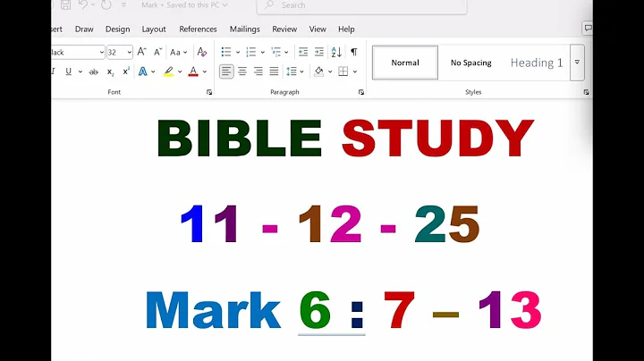The height and width of the screenshot is (361, 644).
Task: Open the Styles pane launcher
Action: point(586,92)
